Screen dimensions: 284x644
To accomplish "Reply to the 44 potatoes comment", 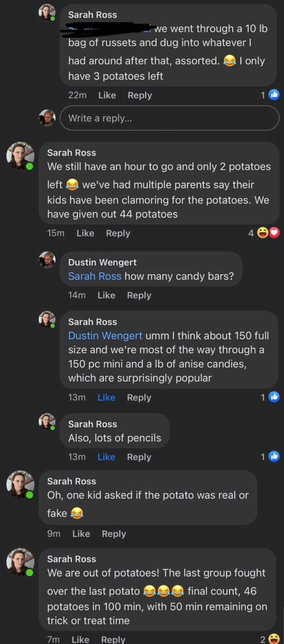I will [118, 233].
